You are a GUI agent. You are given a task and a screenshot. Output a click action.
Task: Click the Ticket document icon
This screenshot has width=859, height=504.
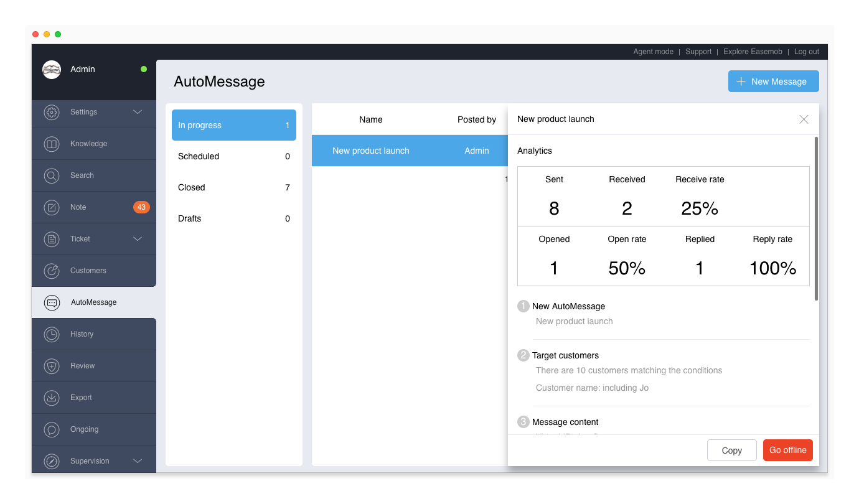[52, 239]
